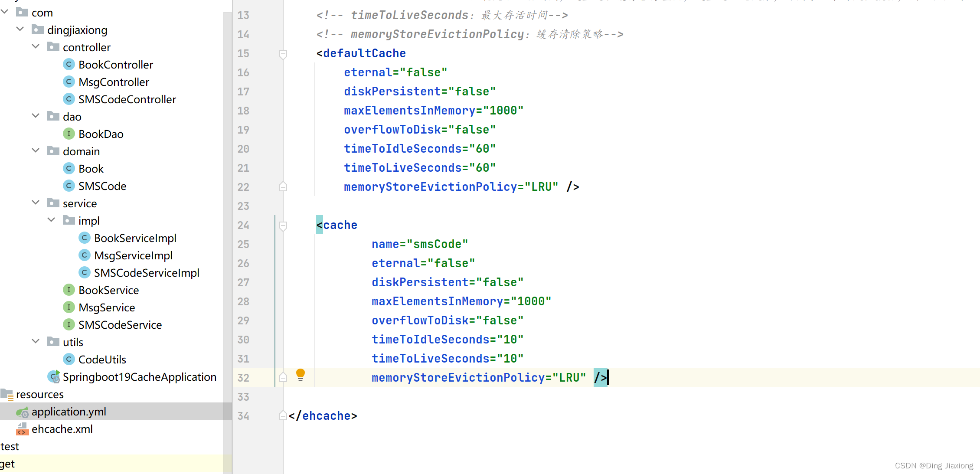Click the ehcache.xml file icon
Screen dimensions: 980x474
(22, 429)
